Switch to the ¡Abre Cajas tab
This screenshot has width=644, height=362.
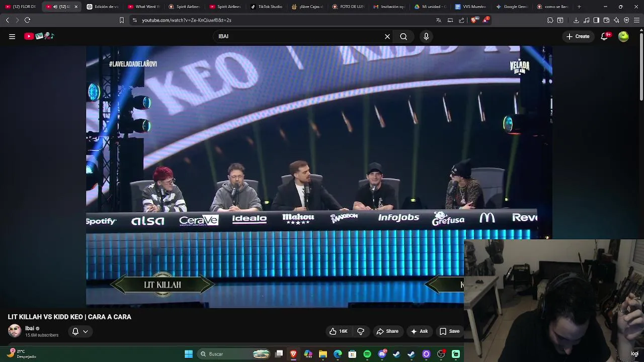307,7
